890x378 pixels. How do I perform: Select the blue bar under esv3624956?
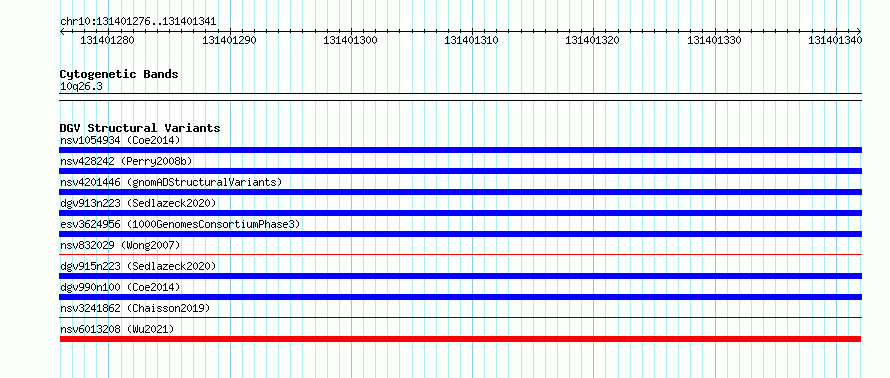point(460,234)
